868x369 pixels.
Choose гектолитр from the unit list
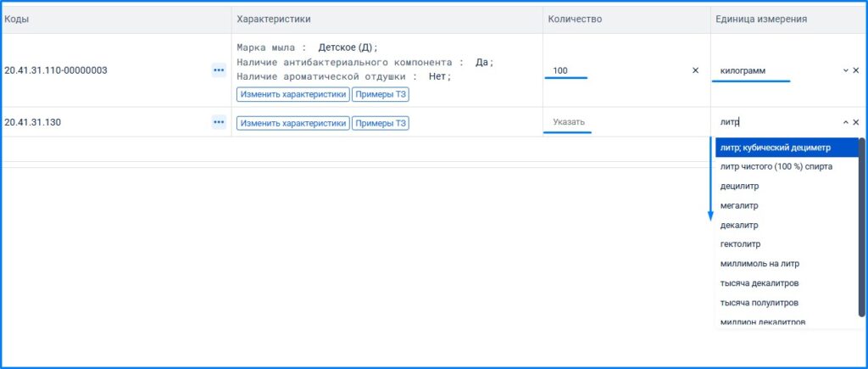click(787, 244)
